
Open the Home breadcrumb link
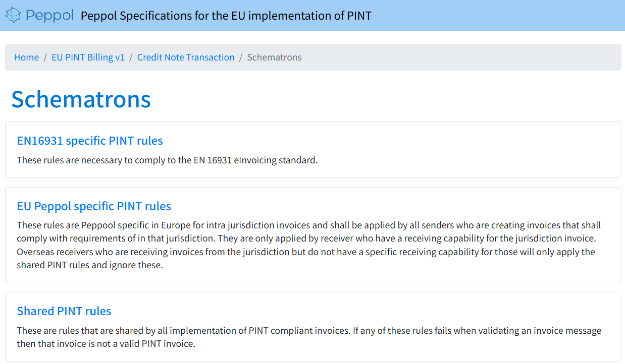click(x=26, y=57)
